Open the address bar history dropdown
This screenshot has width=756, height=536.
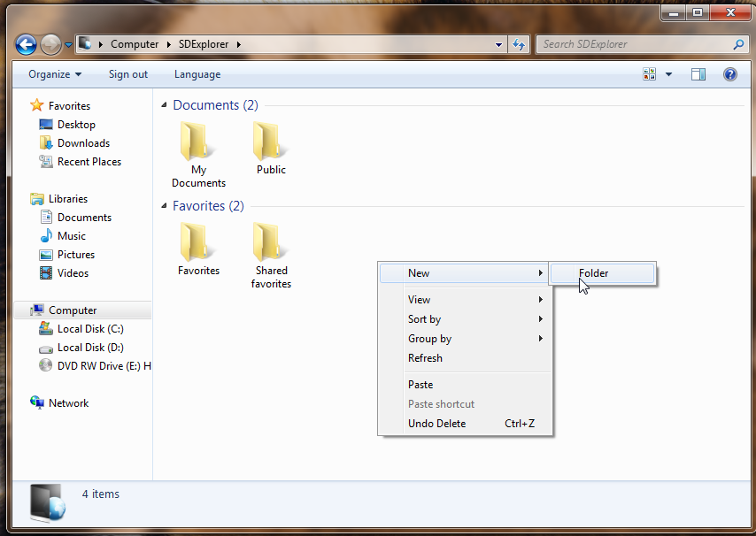pyautogui.click(x=498, y=45)
